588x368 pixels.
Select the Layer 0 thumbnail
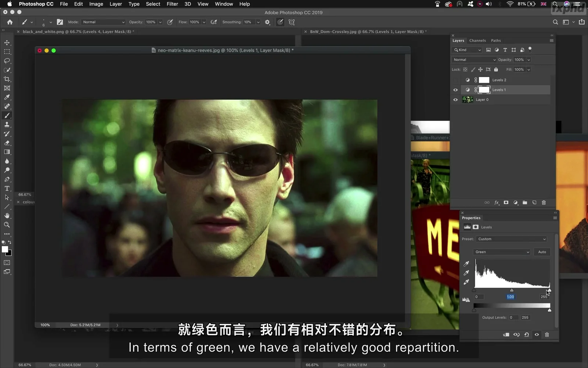coord(467,100)
